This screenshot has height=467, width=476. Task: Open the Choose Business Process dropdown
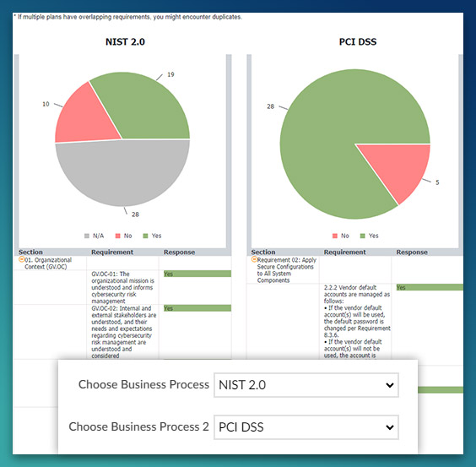click(x=306, y=385)
